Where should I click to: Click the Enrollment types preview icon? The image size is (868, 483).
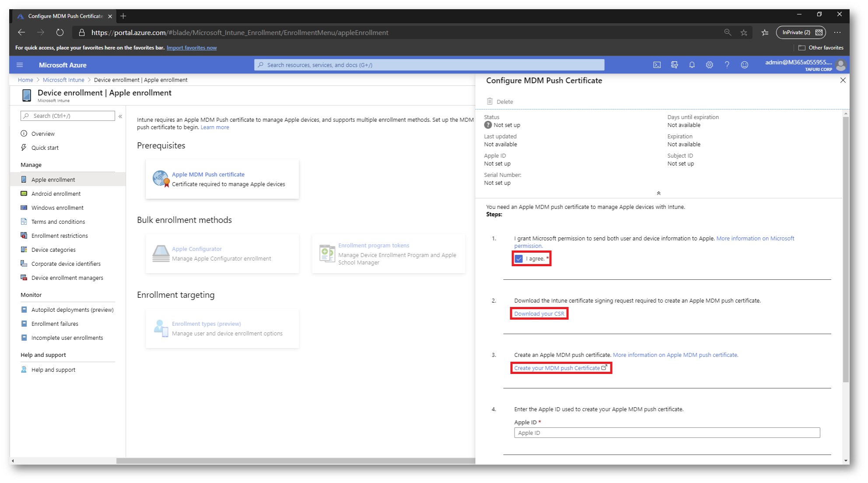point(161,328)
